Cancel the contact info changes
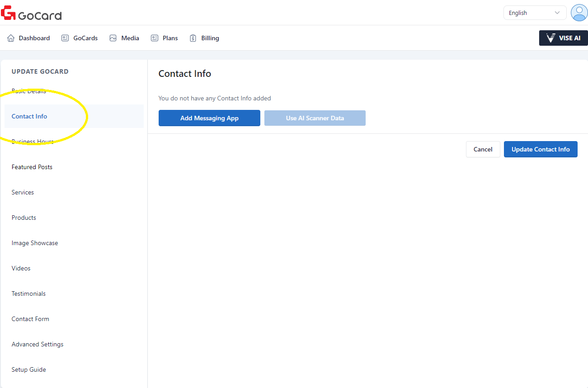The image size is (588, 388). (483, 149)
